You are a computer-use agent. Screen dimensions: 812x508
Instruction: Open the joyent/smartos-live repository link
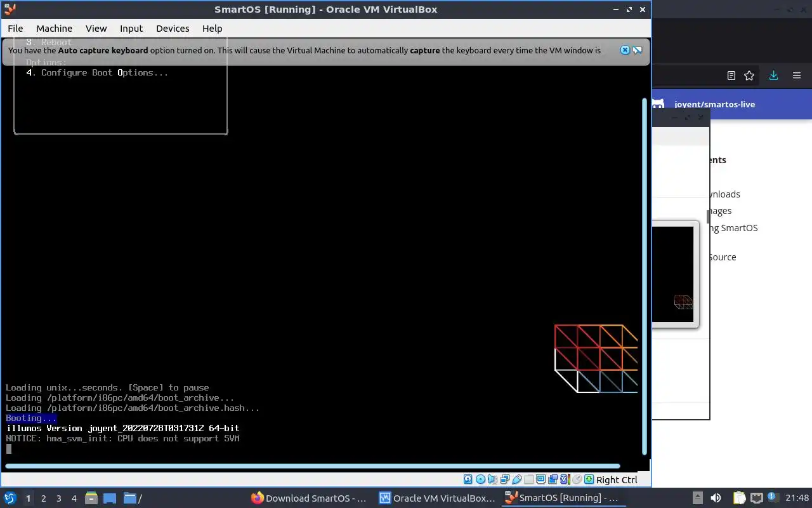(x=714, y=104)
